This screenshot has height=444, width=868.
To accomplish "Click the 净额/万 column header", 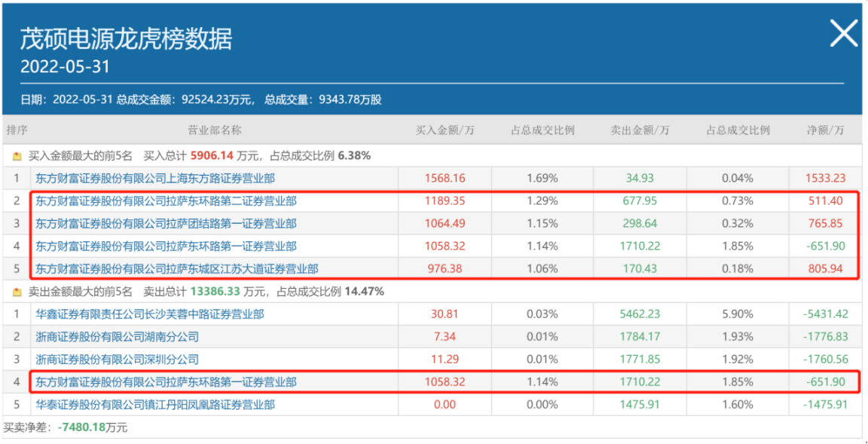I will (825, 130).
